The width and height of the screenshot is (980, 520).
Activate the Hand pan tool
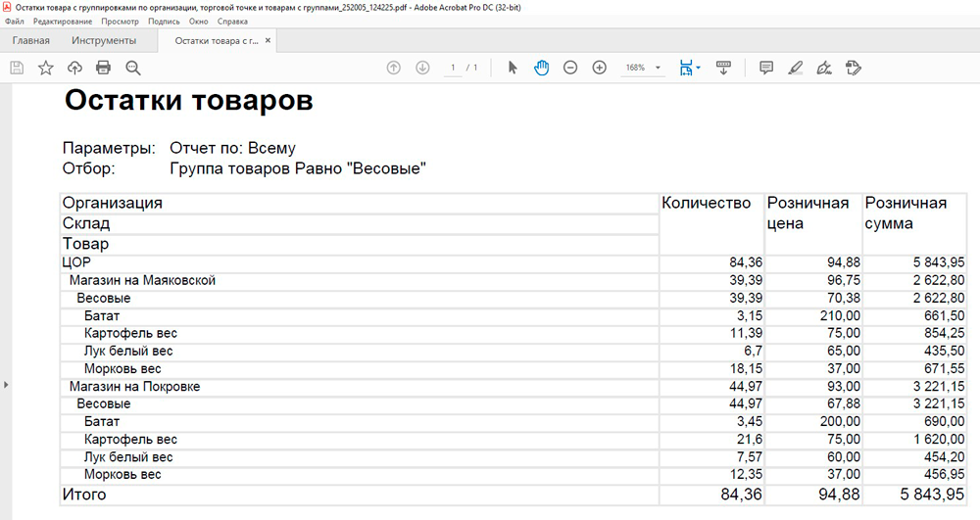pyautogui.click(x=541, y=68)
